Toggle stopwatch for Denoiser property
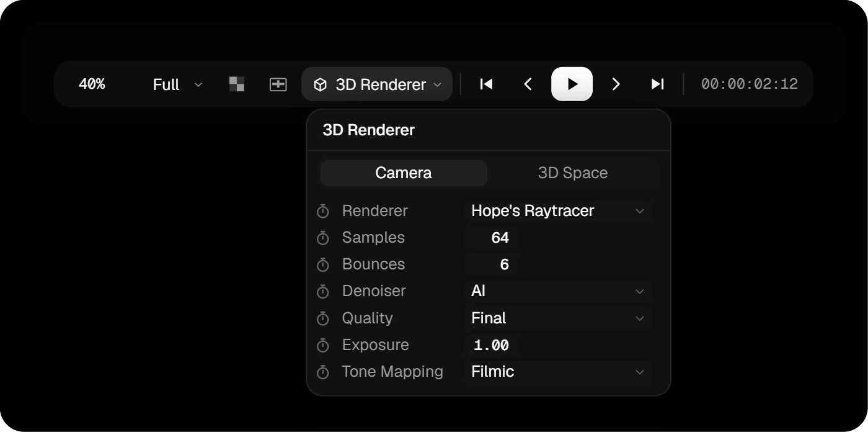 (x=323, y=291)
